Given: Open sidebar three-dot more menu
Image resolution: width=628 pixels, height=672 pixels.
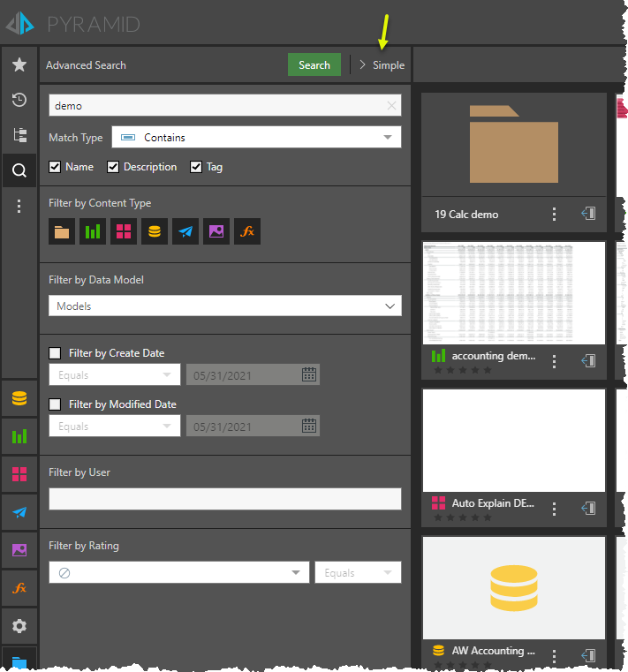Looking at the screenshot, I should click(x=19, y=206).
